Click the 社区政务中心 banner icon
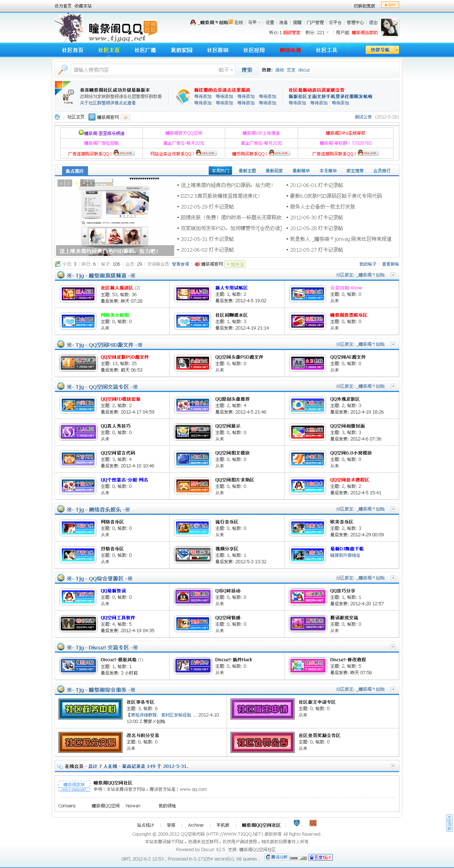Screen dimensions: 454x868 tap(91, 709)
